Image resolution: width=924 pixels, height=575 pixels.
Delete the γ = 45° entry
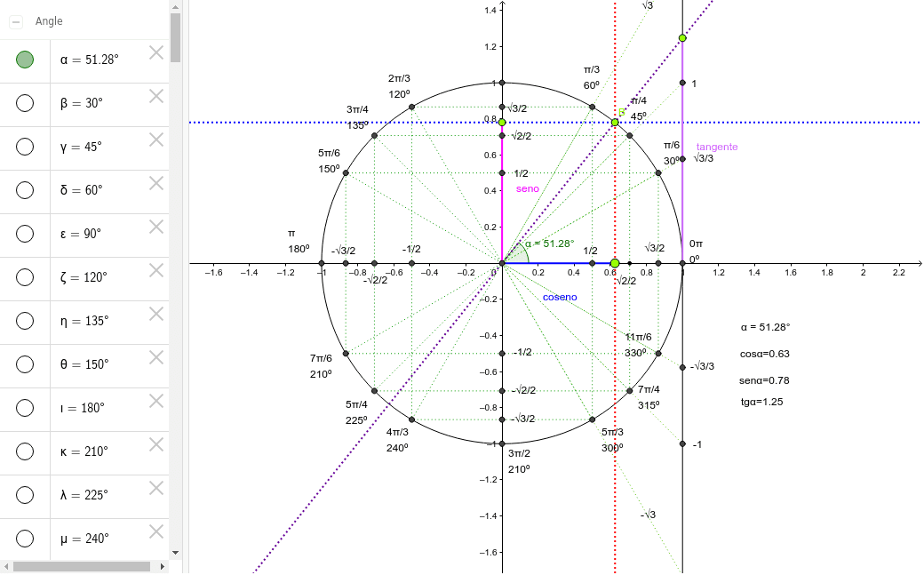tap(156, 140)
